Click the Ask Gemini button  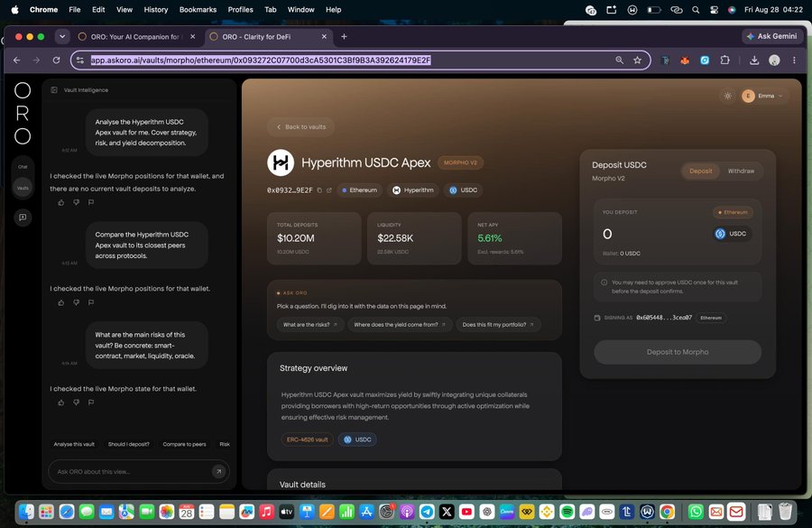click(x=771, y=36)
